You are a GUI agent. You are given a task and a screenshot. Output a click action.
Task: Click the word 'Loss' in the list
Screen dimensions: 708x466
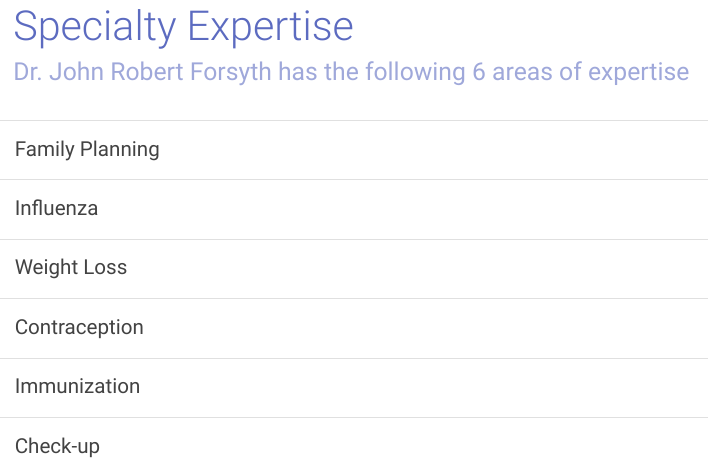coord(105,268)
